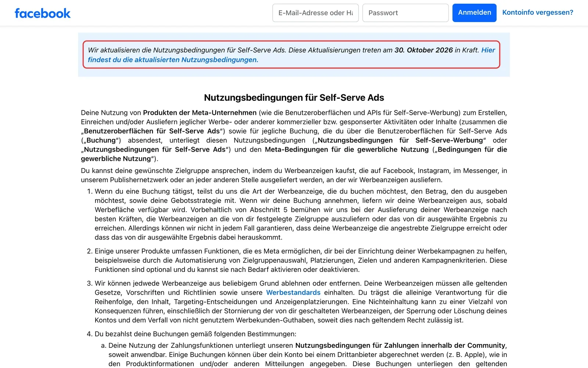Click the heading 'Nutzungsbedingungen für Self-Serve Ads'
This screenshot has width=588, height=368.
[294, 98]
